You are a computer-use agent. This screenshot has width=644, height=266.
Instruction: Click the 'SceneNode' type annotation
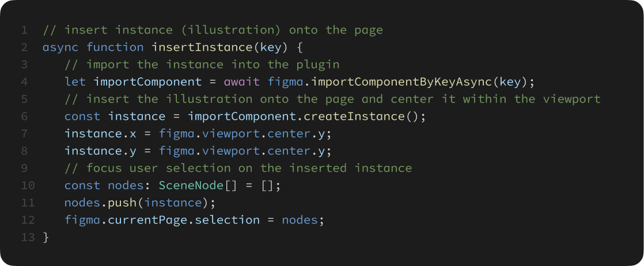[x=191, y=185]
